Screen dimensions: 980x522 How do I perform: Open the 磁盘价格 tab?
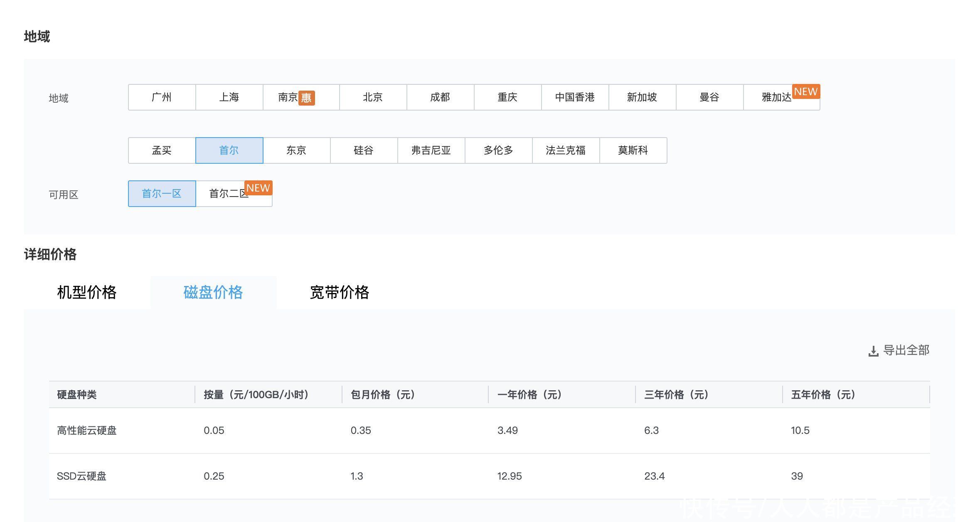[x=213, y=292]
